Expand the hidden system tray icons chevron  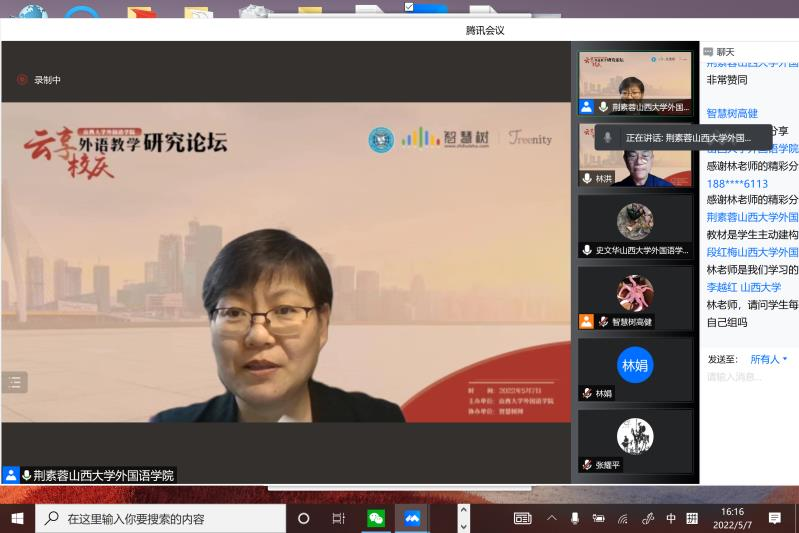point(551,518)
